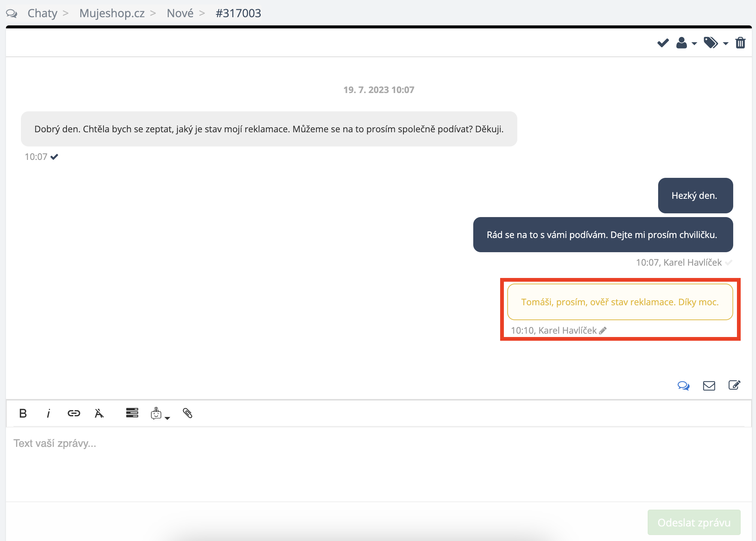Open the tags dropdown

(716, 43)
